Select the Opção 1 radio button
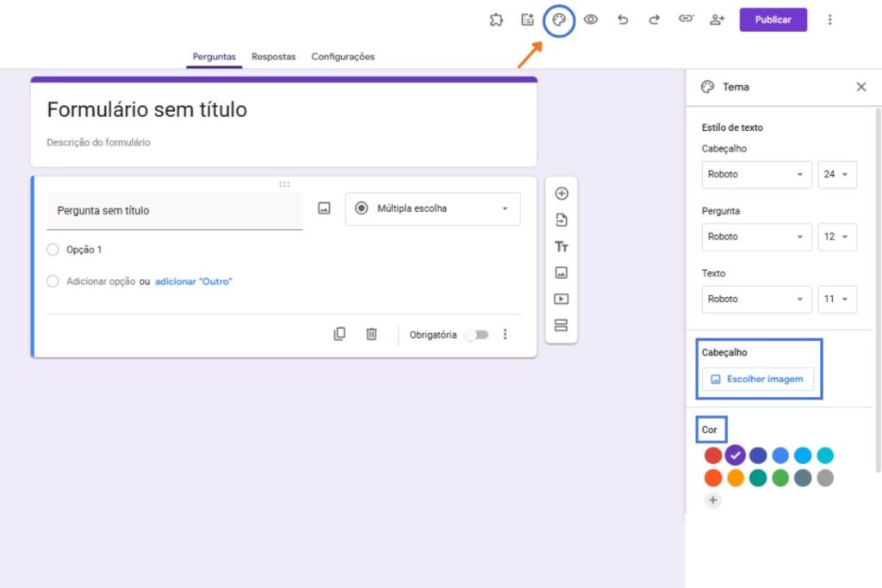 tap(53, 251)
